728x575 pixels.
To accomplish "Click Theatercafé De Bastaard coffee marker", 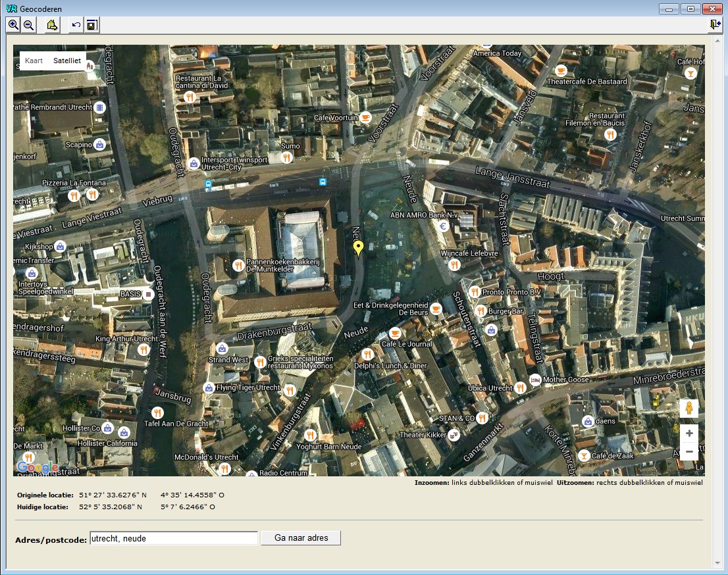I will (x=561, y=70).
